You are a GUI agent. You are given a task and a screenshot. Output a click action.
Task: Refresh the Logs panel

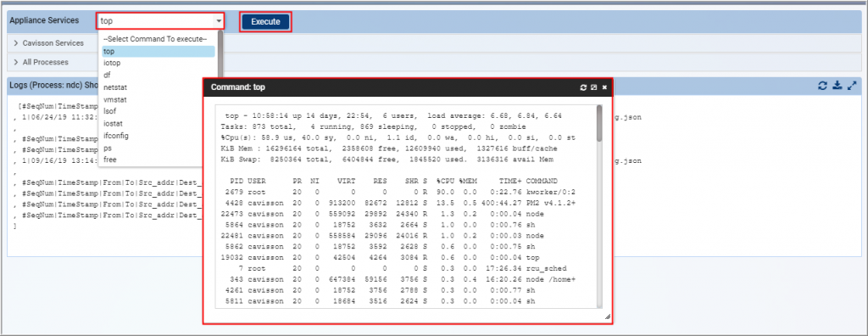click(822, 86)
